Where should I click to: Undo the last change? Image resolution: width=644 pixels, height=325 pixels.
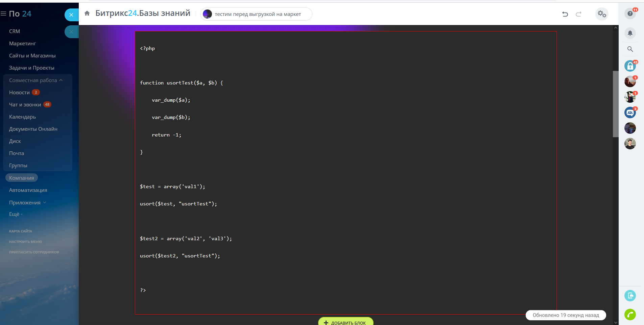[x=565, y=14]
